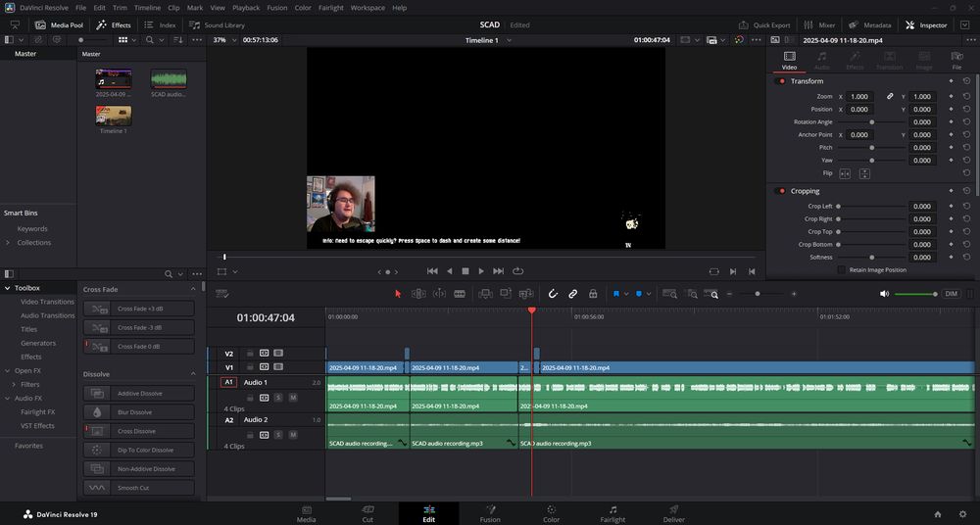The height and width of the screenshot is (525, 980).
Task: Select the Blade Edit Mode tool
Action: point(460,294)
